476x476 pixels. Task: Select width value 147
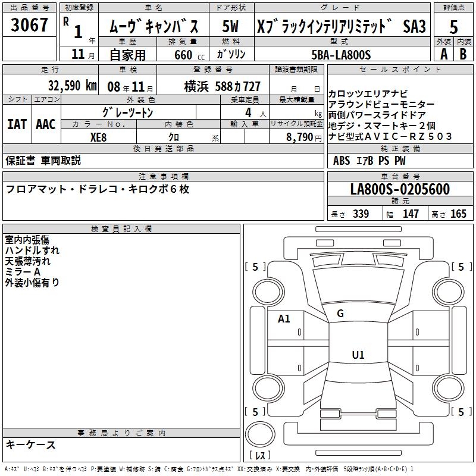pyautogui.click(x=411, y=214)
